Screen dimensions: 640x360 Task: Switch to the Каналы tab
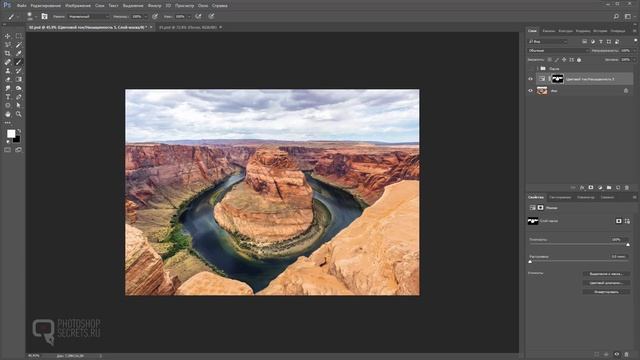[x=549, y=31]
